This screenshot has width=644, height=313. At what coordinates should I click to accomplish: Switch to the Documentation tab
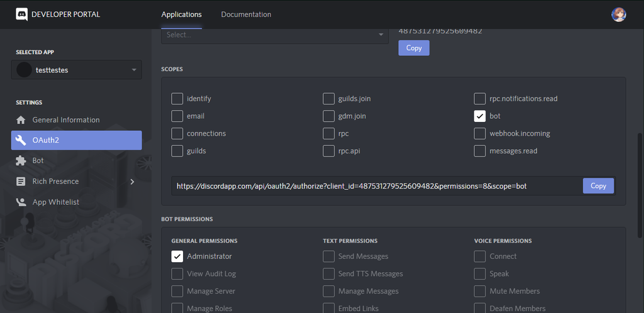[246, 14]
